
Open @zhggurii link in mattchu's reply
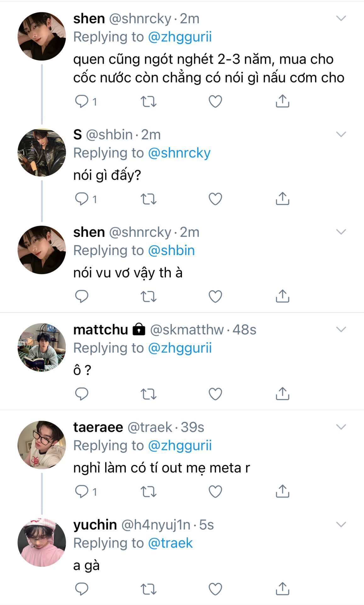(179, 348)
